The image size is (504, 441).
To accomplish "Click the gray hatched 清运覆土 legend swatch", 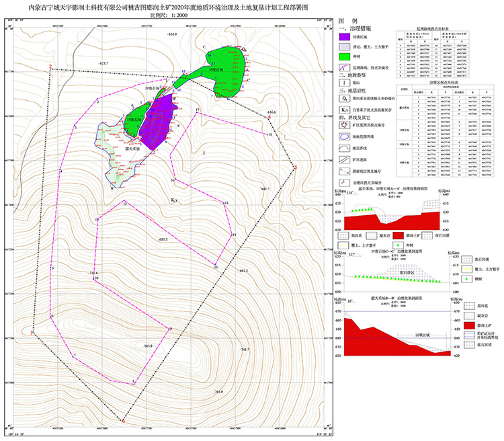I will coord(345,46).
